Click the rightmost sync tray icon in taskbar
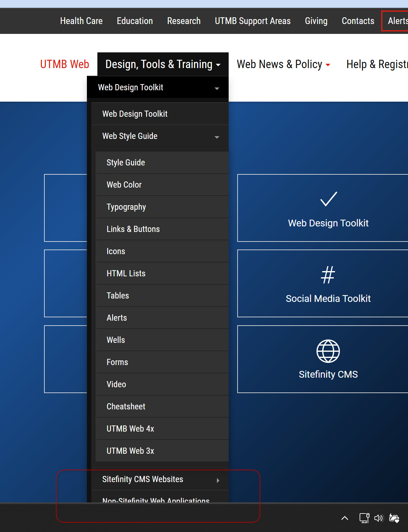 (x=394, y=518)
